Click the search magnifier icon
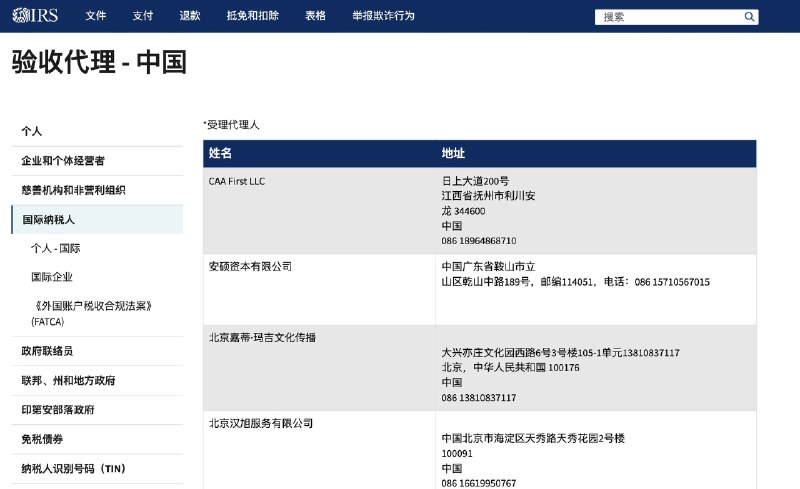 tap(749, 17)
